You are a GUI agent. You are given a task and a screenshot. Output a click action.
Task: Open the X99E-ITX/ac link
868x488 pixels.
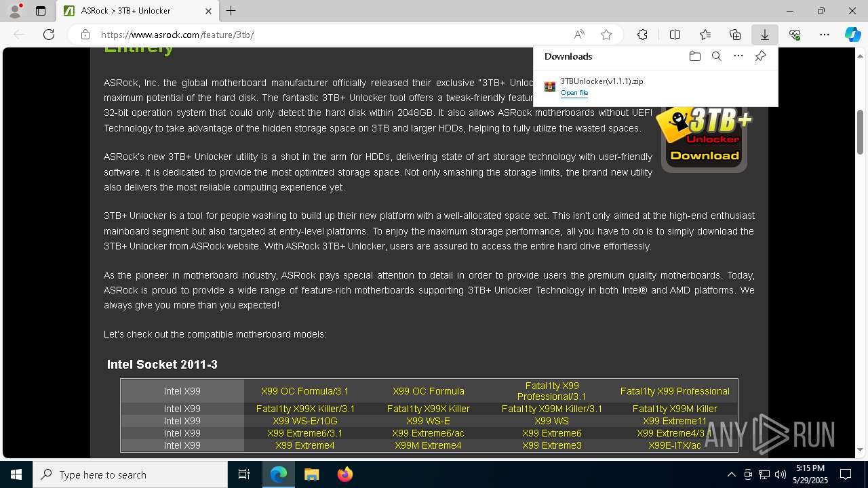tap(675, 445)
